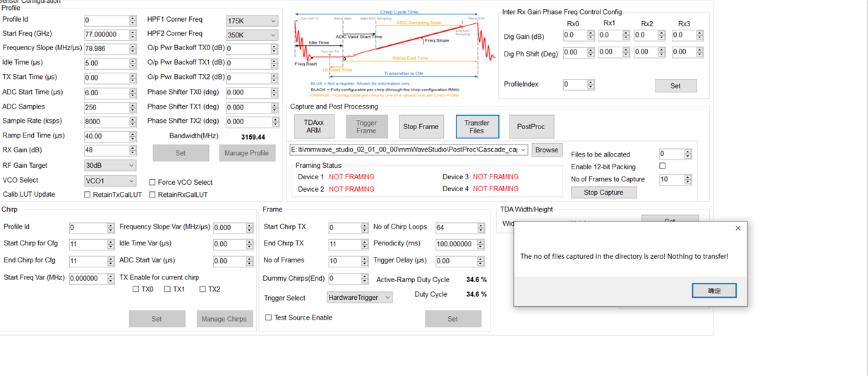Adjust ProfileIndex stepper

[591, 85]
